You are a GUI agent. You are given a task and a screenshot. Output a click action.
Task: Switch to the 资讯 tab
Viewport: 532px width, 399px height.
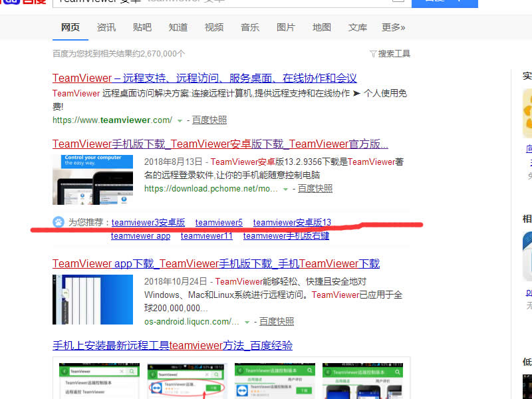(x=106, y=27)
